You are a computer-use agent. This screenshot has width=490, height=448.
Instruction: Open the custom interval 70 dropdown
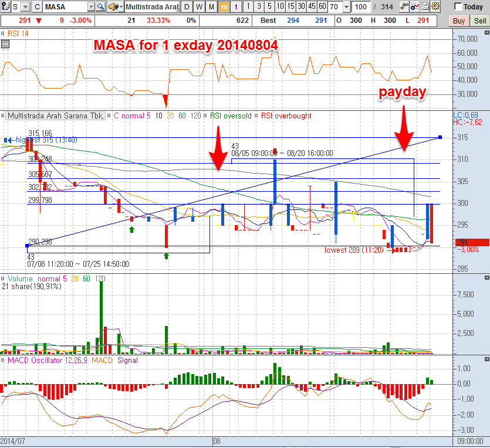[x=346, y=6]
